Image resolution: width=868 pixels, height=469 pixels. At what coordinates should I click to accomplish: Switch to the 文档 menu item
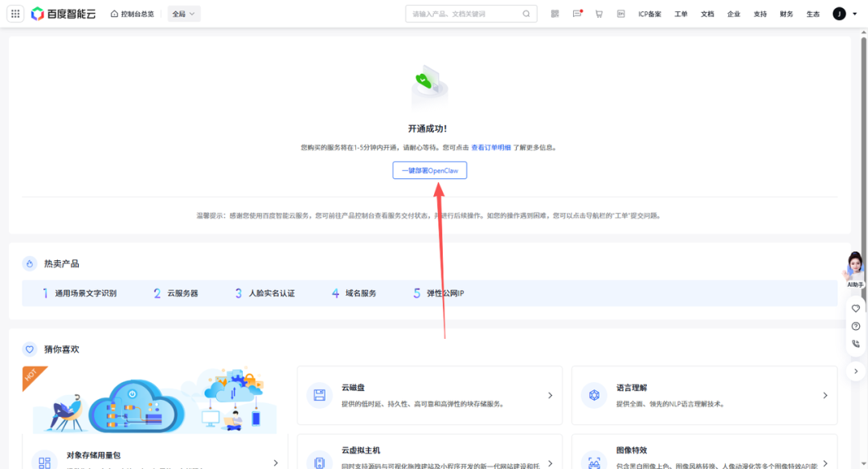pyautogui.click(x=707, y=13)
